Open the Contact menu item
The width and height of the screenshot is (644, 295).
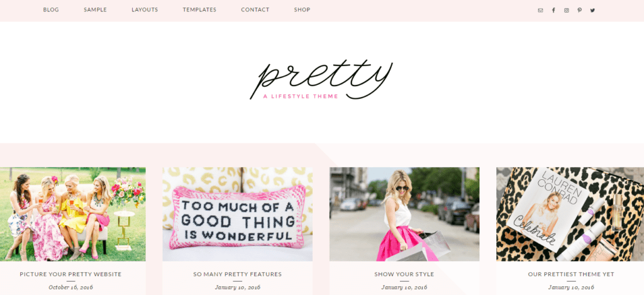click(x=255, y=10)
